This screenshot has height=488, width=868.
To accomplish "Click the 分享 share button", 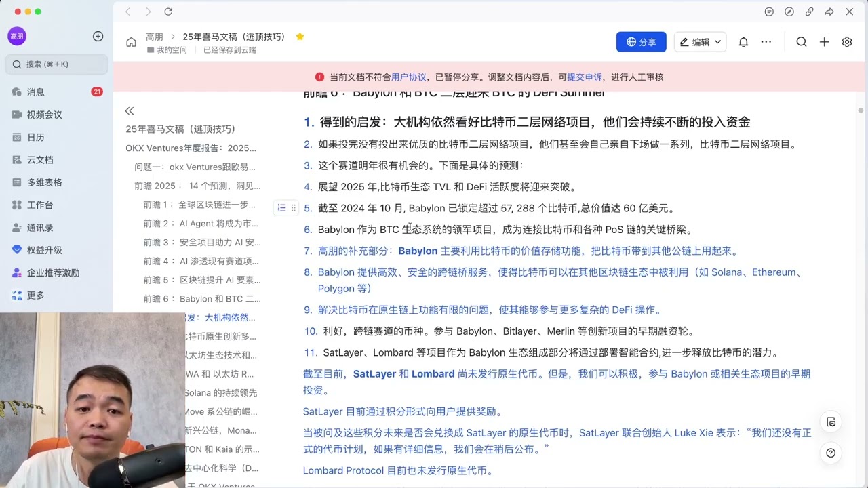I will pyautogui.click(x=641, y=42).
